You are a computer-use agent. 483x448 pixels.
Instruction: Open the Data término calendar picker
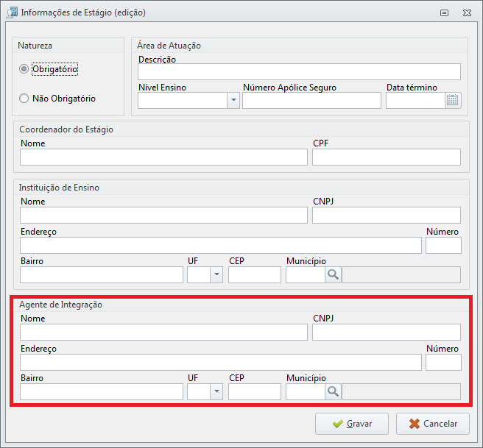point(453,100)
